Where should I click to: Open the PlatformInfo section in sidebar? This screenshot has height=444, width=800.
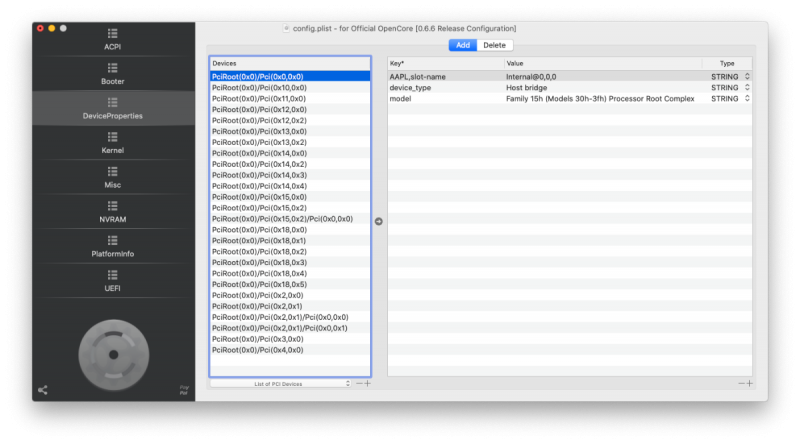pyautogui.click(x=113, y=246)
